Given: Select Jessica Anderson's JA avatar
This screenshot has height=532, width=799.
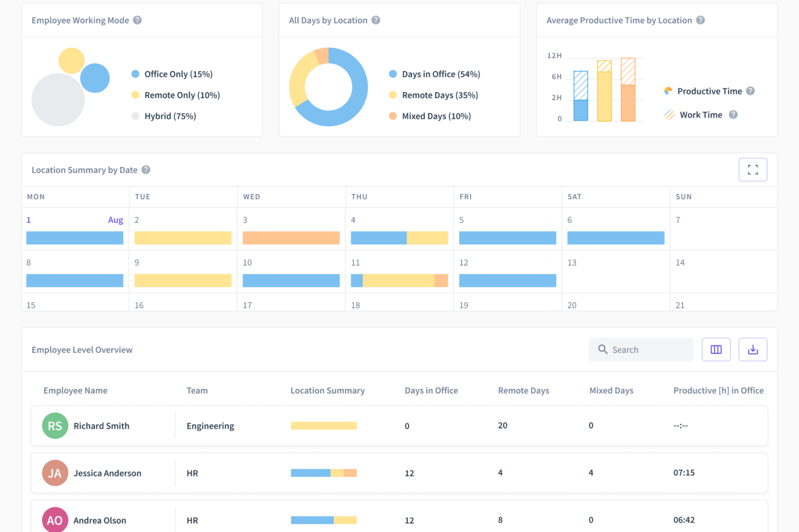Looking at the screenshot, I should tap(55, 473).
